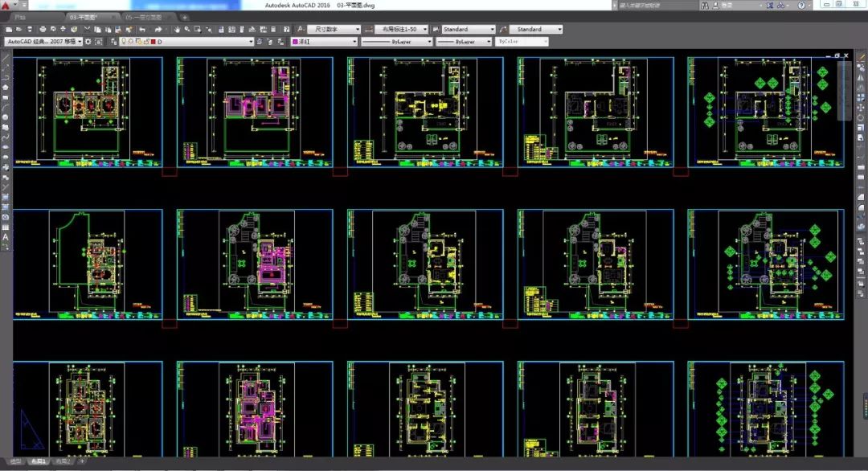
Task: Click the new drawing tab plus button
Action: [185, 17]
